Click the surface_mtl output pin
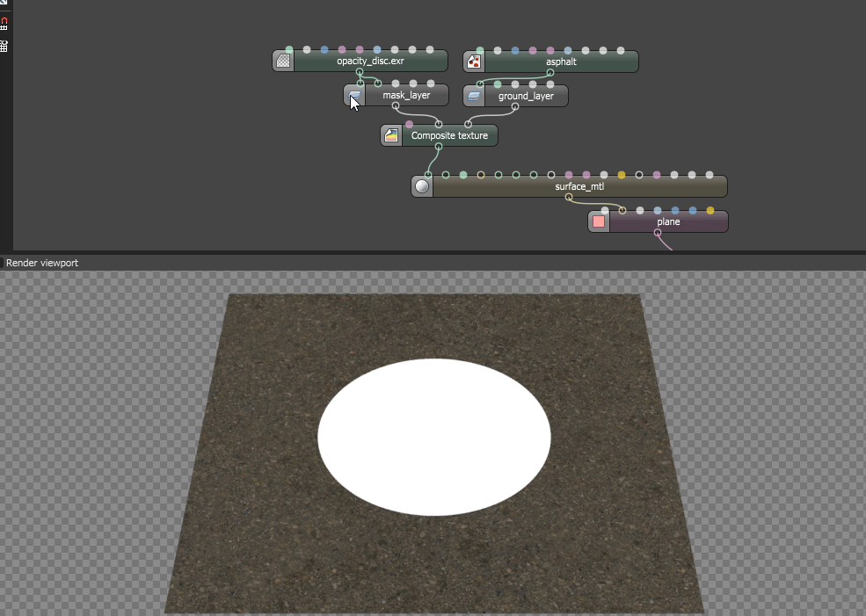The width and height of the screenshot is (866, 616). [568, 197]
